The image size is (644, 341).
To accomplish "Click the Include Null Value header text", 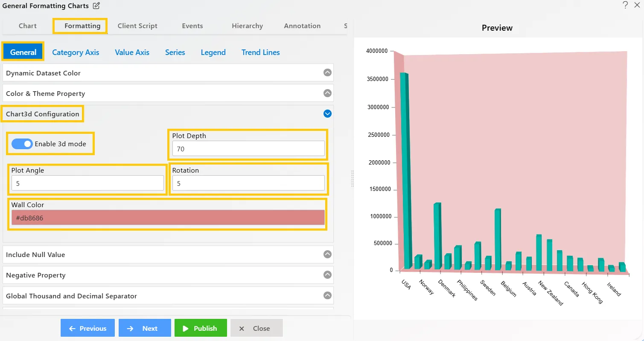I will (35, 255).
